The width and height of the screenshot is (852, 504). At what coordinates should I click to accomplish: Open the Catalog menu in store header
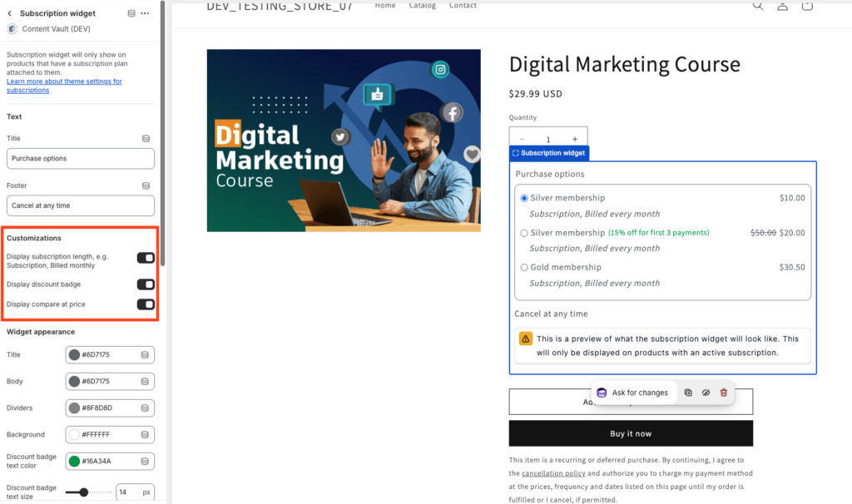click(x=422, y=6)
